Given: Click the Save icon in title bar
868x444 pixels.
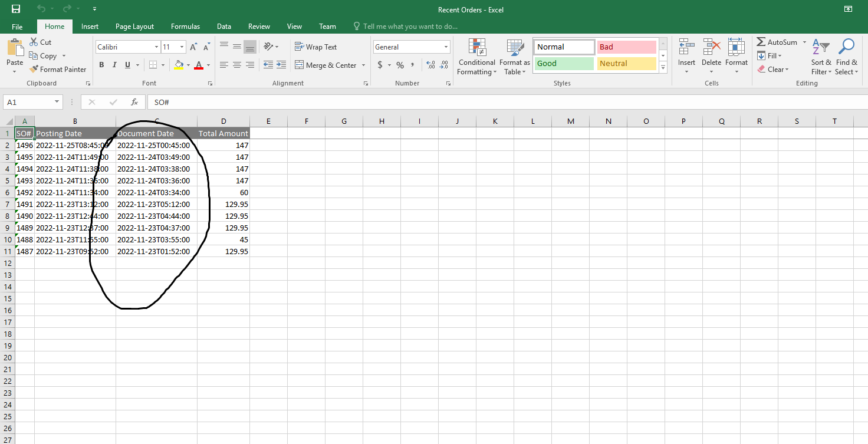Looking at the screenshot, I should click(x=16, y=9).
